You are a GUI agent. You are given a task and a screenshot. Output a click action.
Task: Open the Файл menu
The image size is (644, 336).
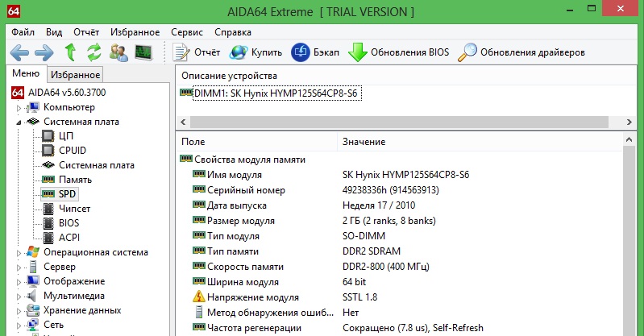23,32
